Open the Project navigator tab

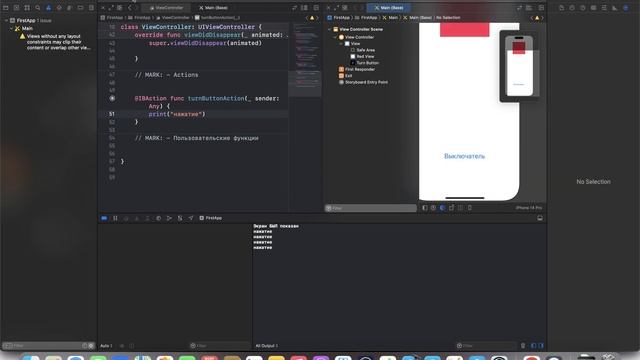[6, 8]
